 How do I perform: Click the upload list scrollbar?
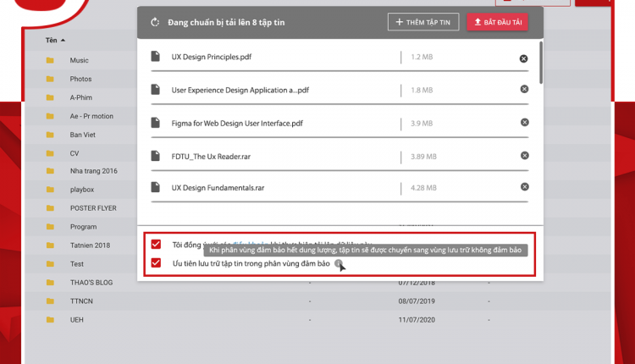tap(541, 63)
